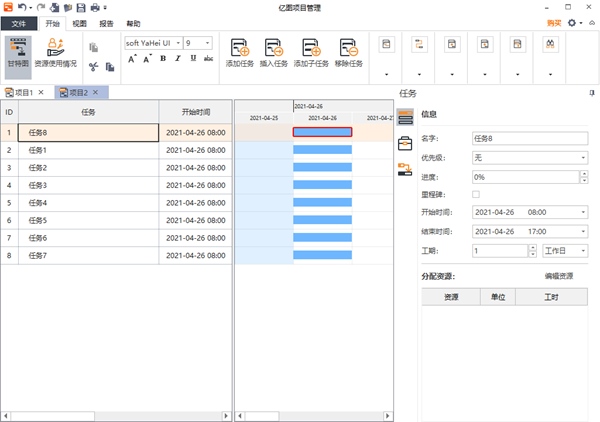Click the blue Gantt bar for 任务3
Screen dimensions: 600x422
pyautogui.click(x=322, y=185)
